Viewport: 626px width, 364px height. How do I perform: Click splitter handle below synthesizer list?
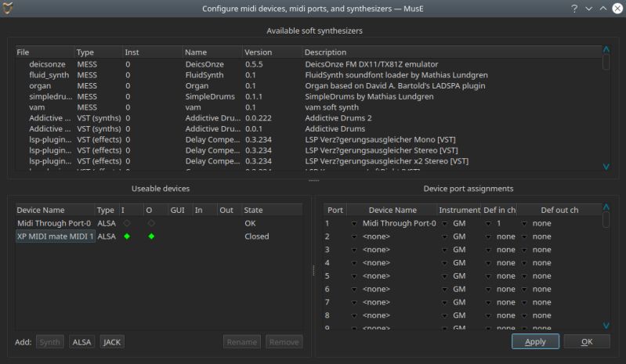pyautogui.click(x=314, y=181)
